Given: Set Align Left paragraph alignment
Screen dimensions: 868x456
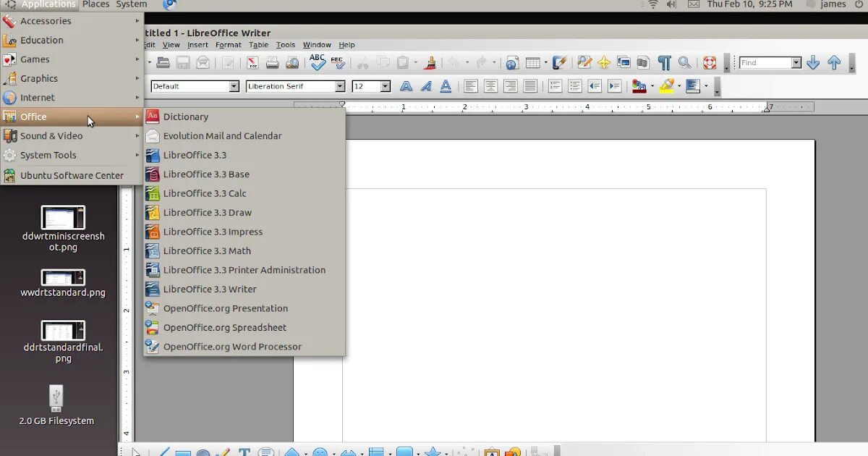Looking at the screenshot, I should [471, 86].
